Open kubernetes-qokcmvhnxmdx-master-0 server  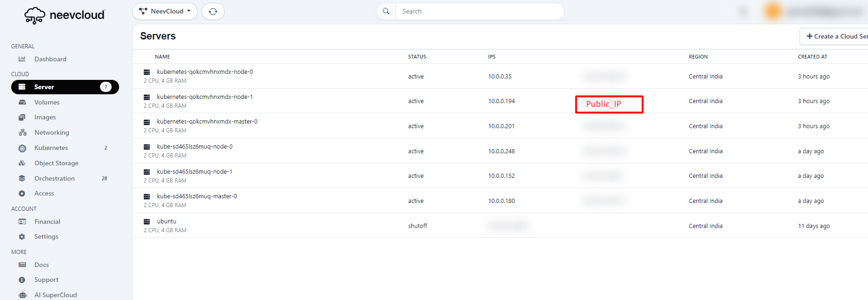pos(207,122)
